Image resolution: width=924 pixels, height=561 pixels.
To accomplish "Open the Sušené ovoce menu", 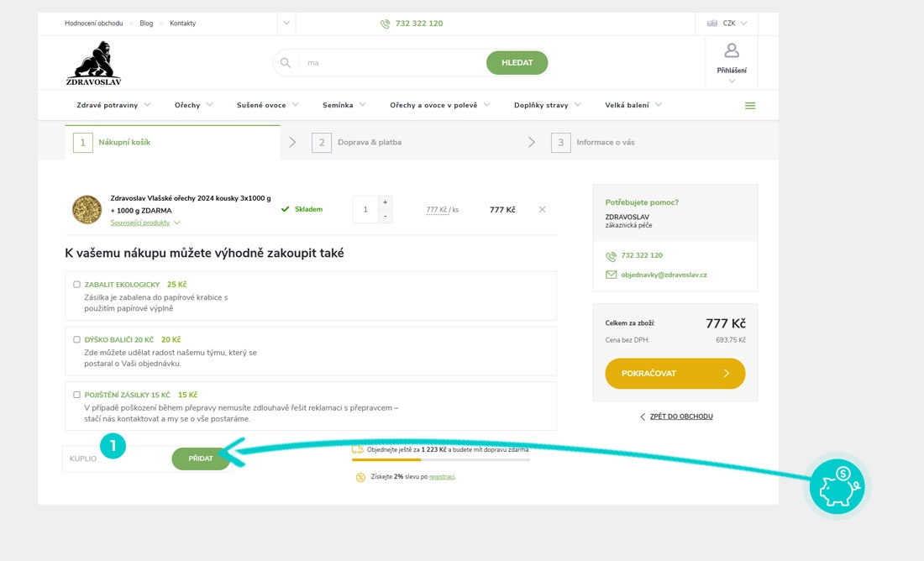I will (268, 105).
